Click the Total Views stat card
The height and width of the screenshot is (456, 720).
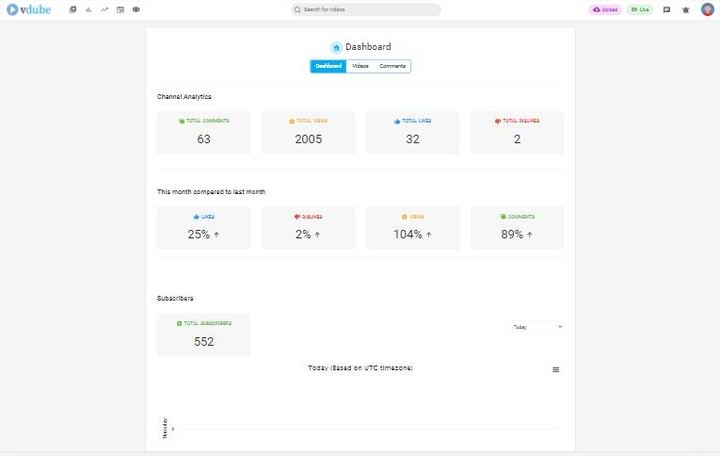[x=308, y=132]
